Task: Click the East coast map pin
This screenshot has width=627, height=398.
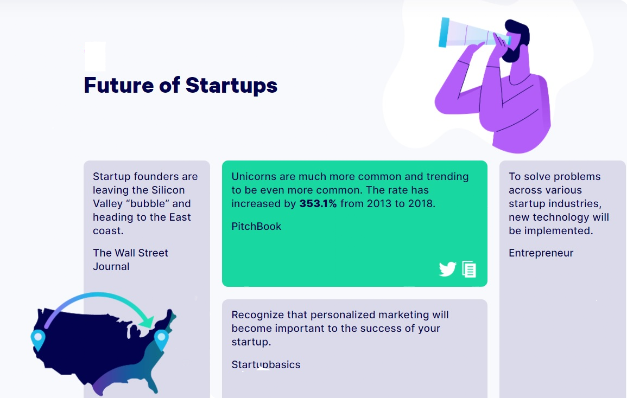Action: coord(161,340)
